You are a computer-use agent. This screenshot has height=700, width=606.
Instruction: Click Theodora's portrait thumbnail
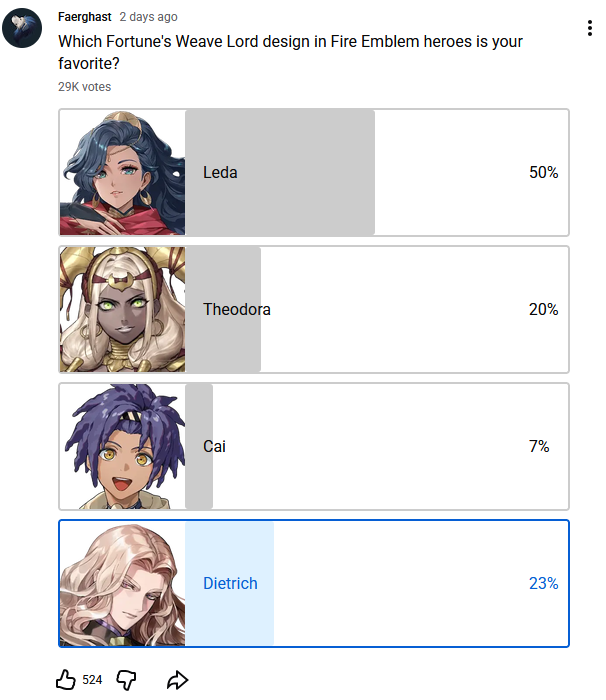tap(122, 309)
